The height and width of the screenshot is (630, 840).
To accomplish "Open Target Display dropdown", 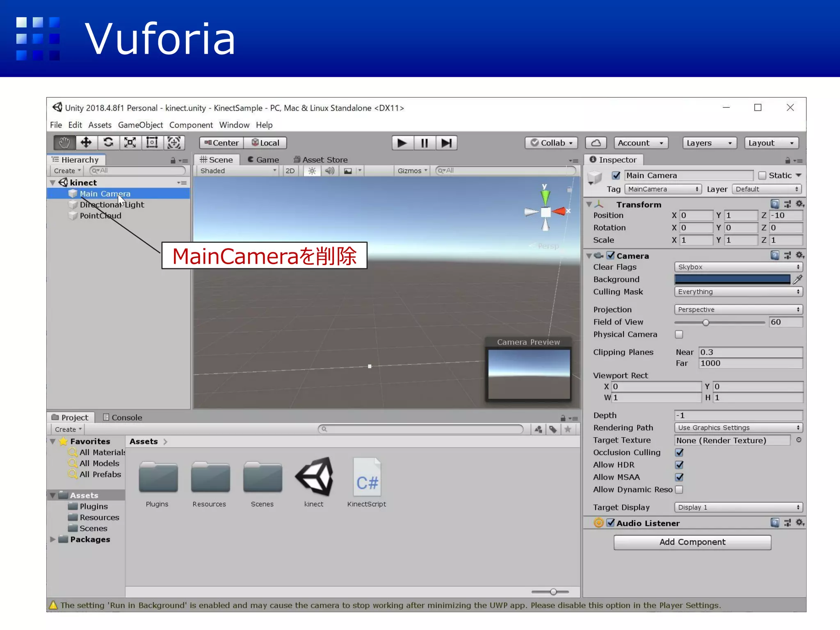I will [738, 507].
